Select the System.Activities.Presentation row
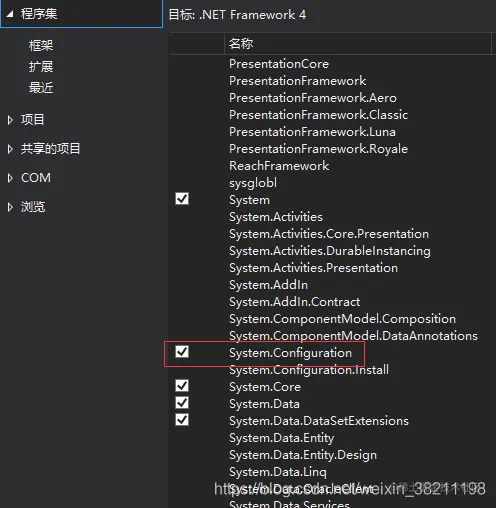Screen dimensions: 496x508 point(314,268)
